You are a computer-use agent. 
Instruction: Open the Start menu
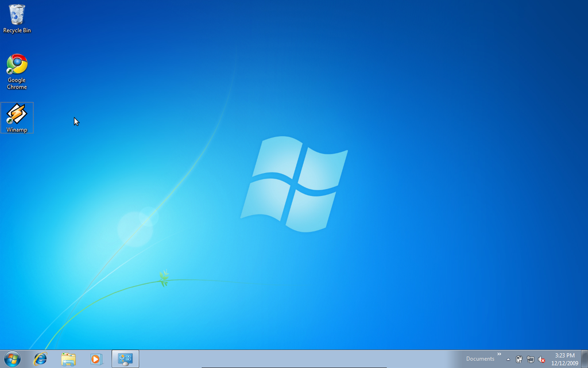coord(10,359)
